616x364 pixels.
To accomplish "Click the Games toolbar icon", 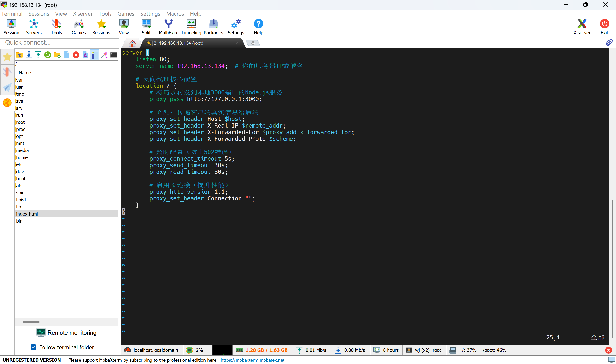I will [78, 27].
